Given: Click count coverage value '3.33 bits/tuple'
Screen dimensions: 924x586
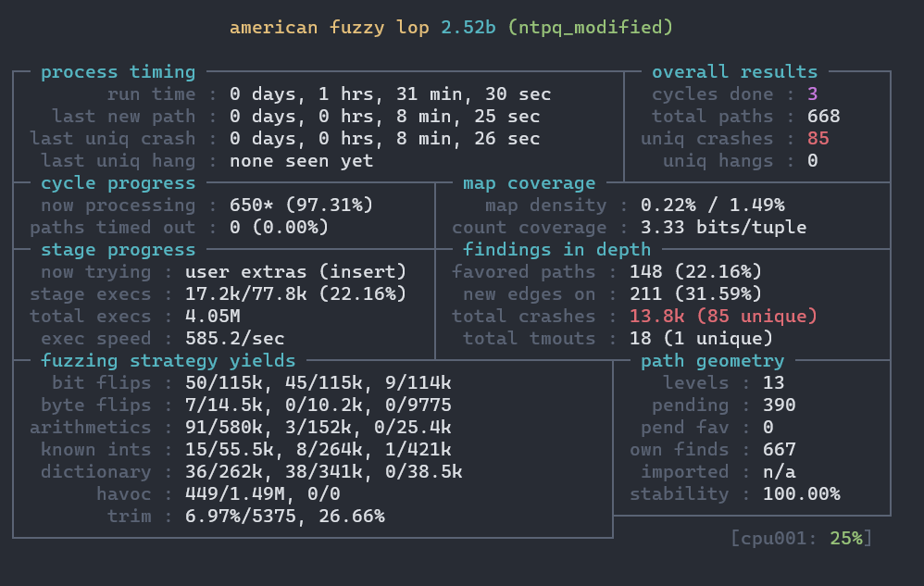Looking at the screenshot, I should tap(724, 228).
